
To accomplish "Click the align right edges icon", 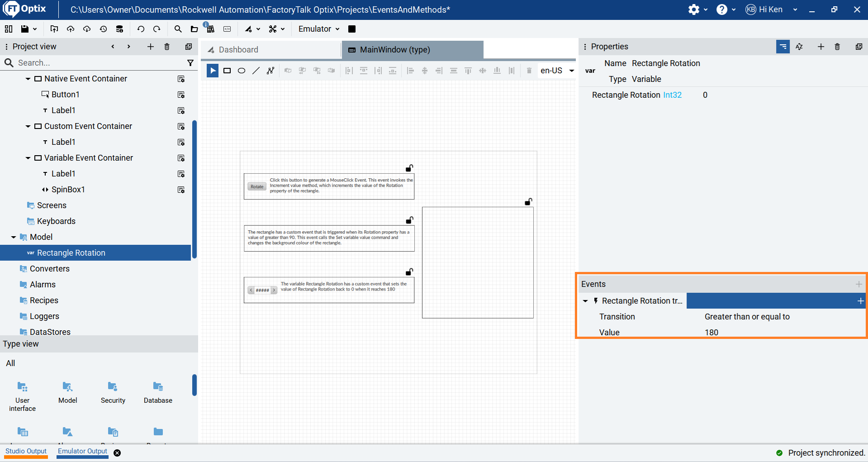I will click(439, 71).
